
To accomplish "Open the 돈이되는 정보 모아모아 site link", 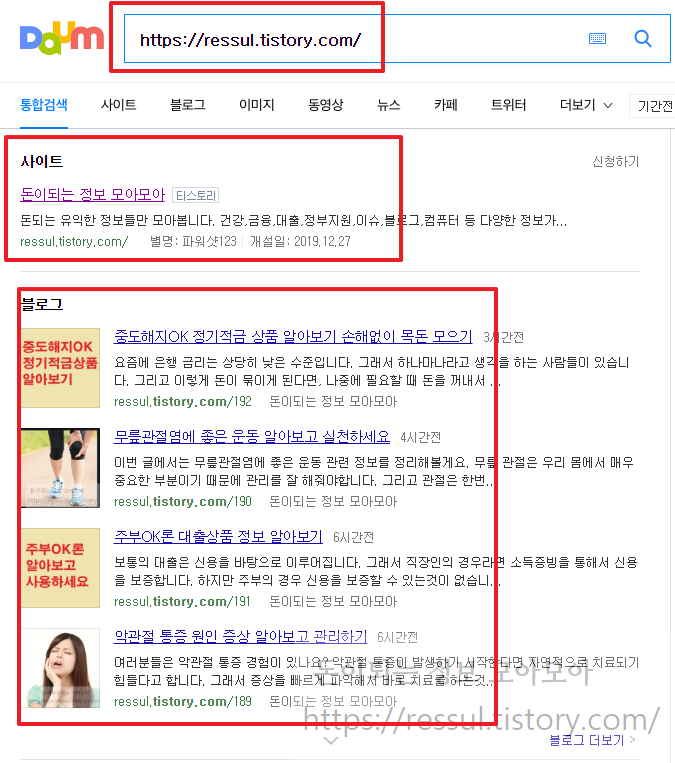I will pyautogui.click(x=92, y=194).
